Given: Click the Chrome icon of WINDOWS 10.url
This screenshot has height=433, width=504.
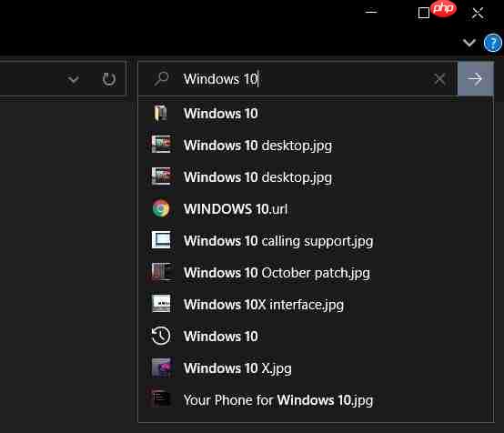Looking at the screenshot, I should [161, 208].
